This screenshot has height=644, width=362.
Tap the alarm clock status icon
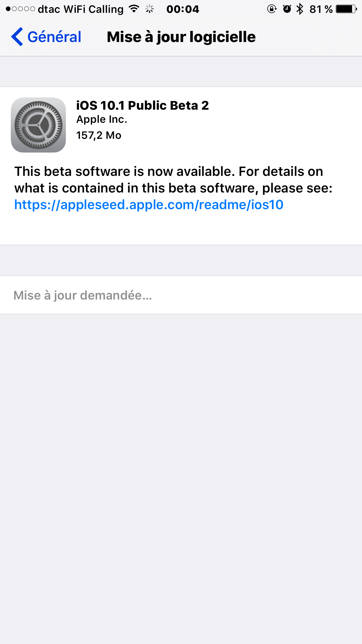click(x=287, y=9)
